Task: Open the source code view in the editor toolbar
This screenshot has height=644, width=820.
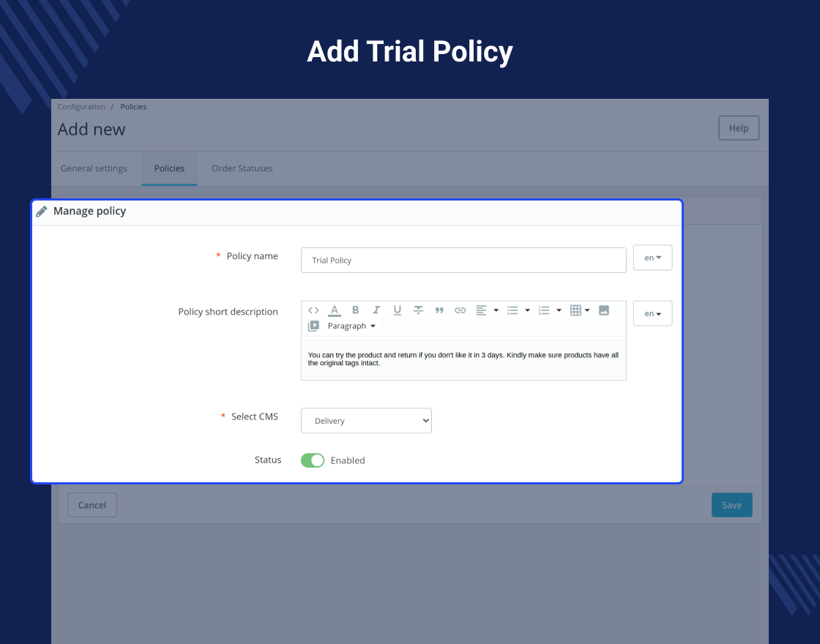Action: pyautogui.click(x=313, y=310)
